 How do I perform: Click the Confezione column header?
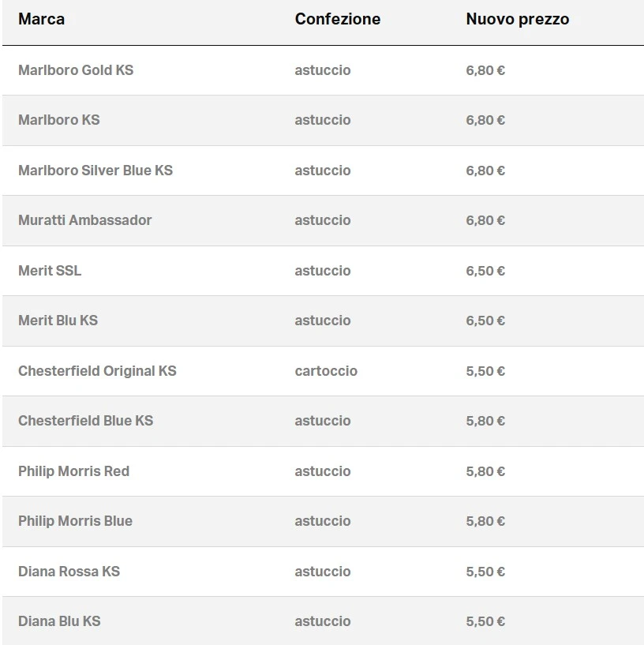pos(337,19)
